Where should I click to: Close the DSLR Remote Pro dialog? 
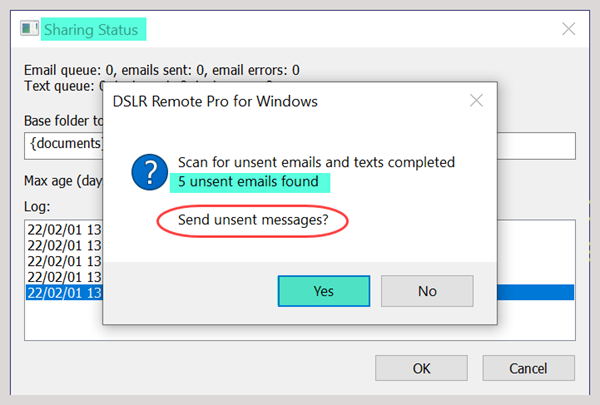pyautogui.click(x=476, y=101)
